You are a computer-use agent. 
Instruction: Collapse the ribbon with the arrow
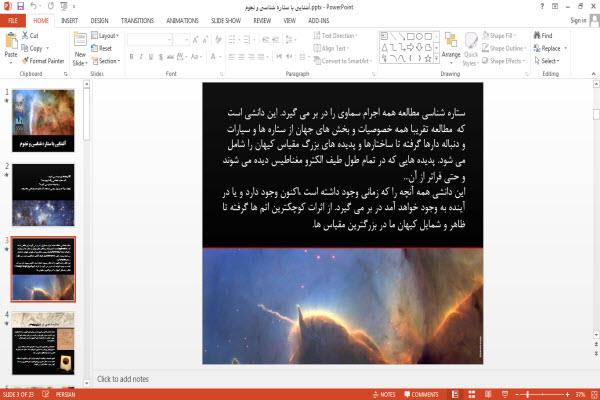pyautogui.click(x=593, y=73)
